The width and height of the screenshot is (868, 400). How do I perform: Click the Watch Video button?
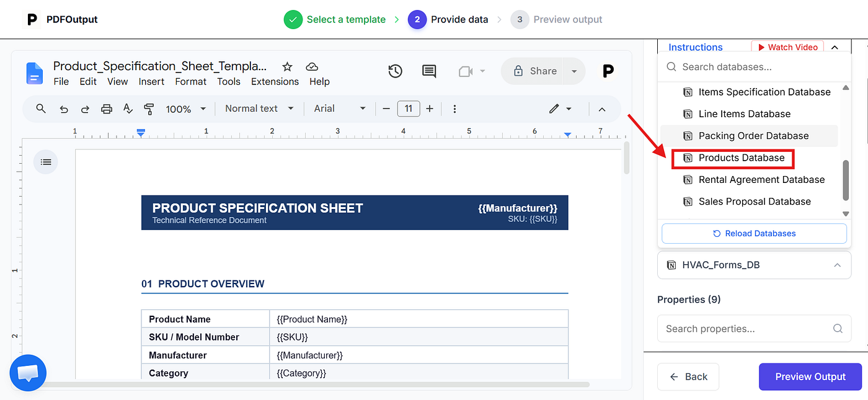[x=787, y=47]
